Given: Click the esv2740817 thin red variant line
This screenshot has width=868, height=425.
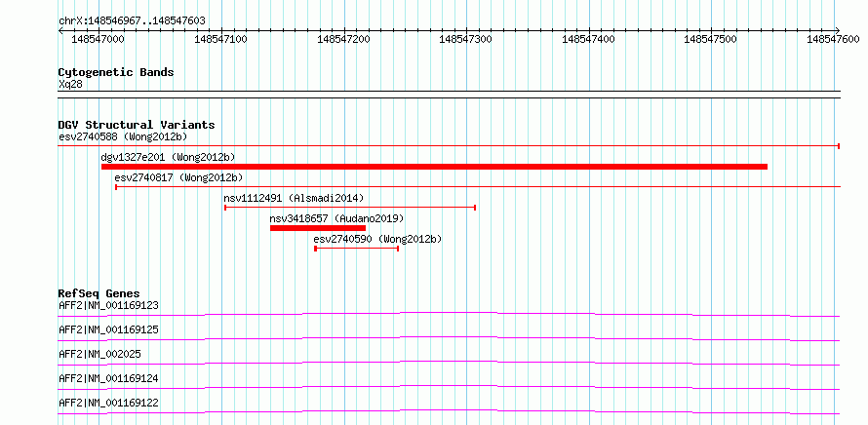Looking at the screenshot, I should tap(478, 187).
